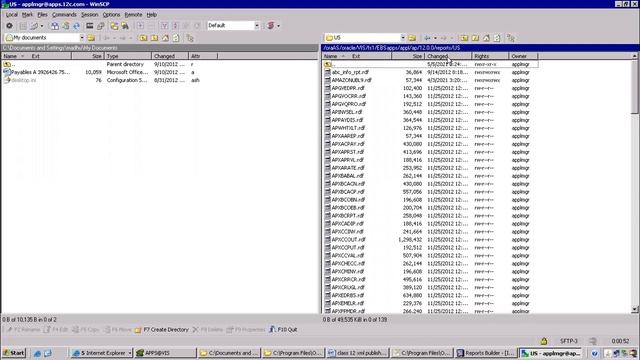Expand the My documents drive dropdown
The width and height of the screenshot is (640, 360).
click(82, 38)
